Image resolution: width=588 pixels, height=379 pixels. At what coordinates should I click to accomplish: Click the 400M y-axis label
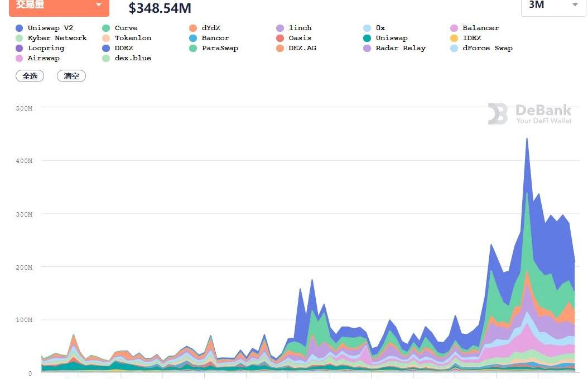click(x=24, y=161)
